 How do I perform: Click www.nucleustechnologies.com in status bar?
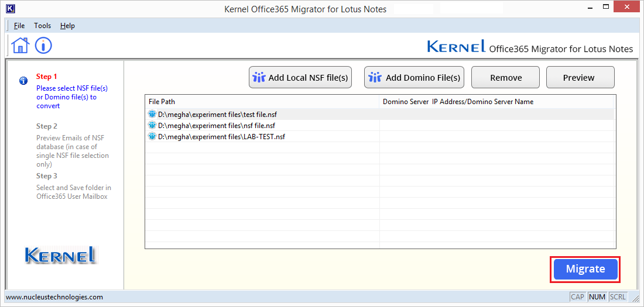pos(54,296)
